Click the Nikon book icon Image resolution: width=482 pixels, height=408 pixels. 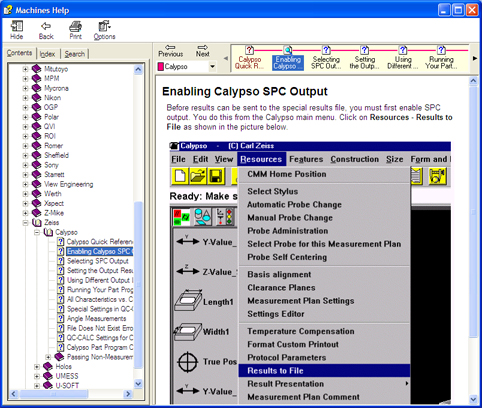(x=36, y=98)
